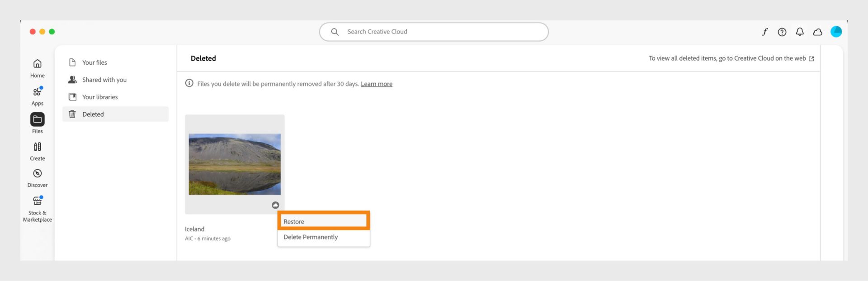Show notifications via bell icon
The height and width of the screenshot is (281, 868).
[x=800, y=32]
